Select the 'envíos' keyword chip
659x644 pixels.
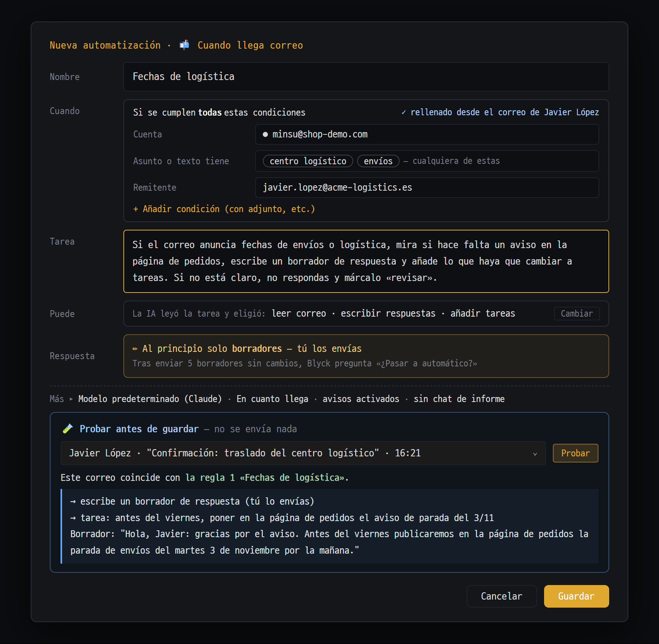pyautogui.click(x=378, y=161)
